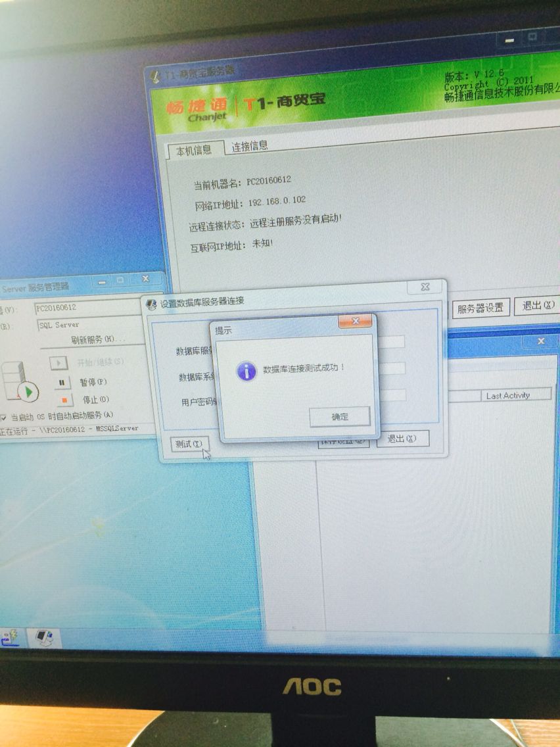Minimize the SQL Server 服务管理器 window

click(x=102, y=281)
